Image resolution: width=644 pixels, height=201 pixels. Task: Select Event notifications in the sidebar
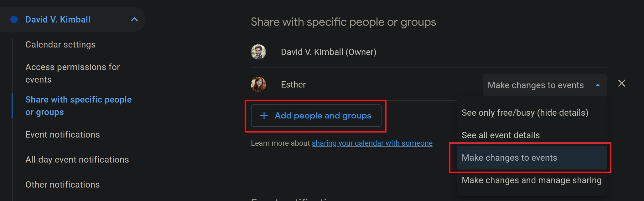[62, 134]
